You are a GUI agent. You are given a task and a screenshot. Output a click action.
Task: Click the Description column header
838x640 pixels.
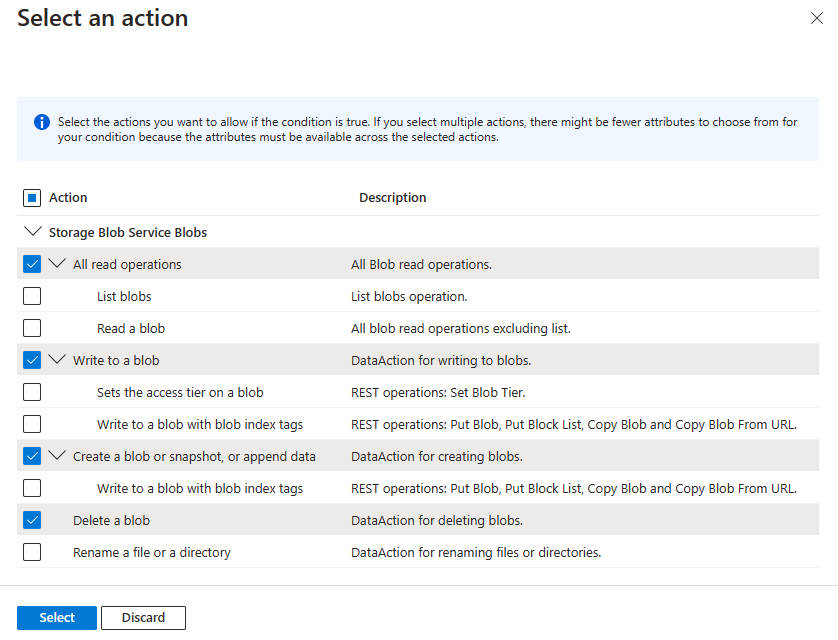coord(392,198)
